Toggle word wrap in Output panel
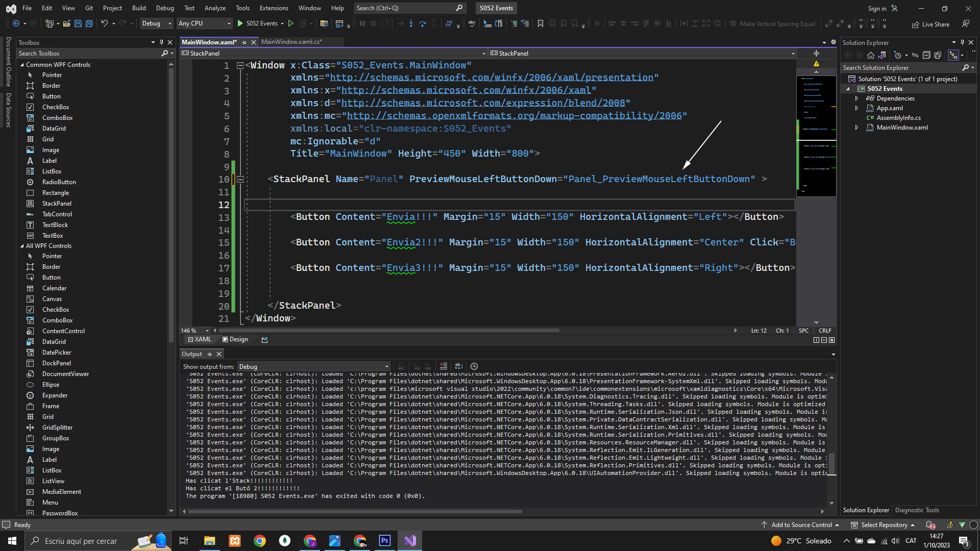 459,366
